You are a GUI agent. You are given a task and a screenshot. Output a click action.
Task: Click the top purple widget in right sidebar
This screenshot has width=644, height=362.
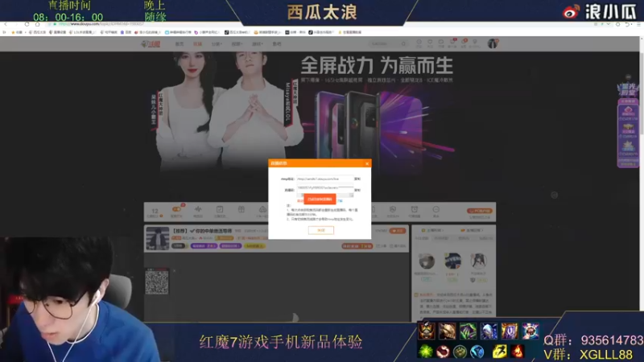coord(628,89)
